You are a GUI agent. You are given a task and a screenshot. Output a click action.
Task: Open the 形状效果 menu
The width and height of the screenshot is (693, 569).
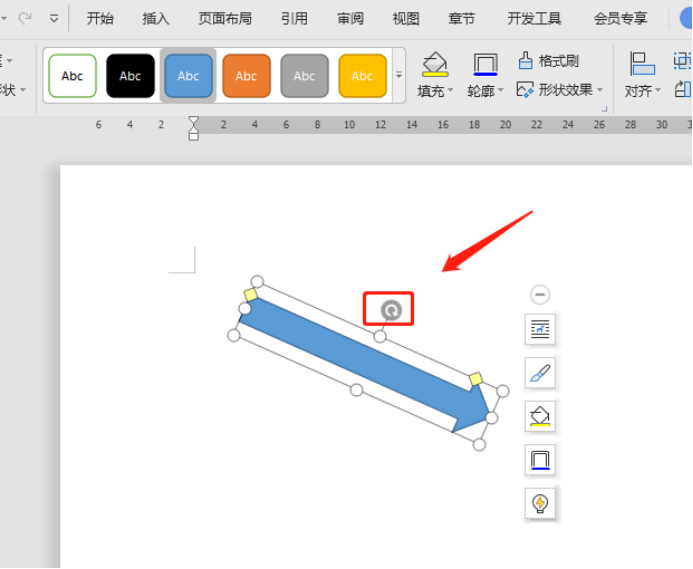[x=560, y=90]
